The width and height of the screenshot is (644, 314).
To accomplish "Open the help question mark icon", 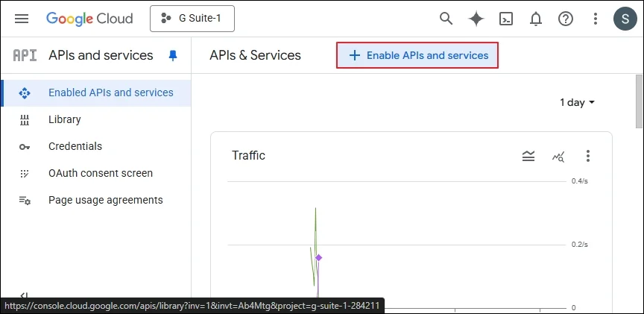I will tap(566, 19).
